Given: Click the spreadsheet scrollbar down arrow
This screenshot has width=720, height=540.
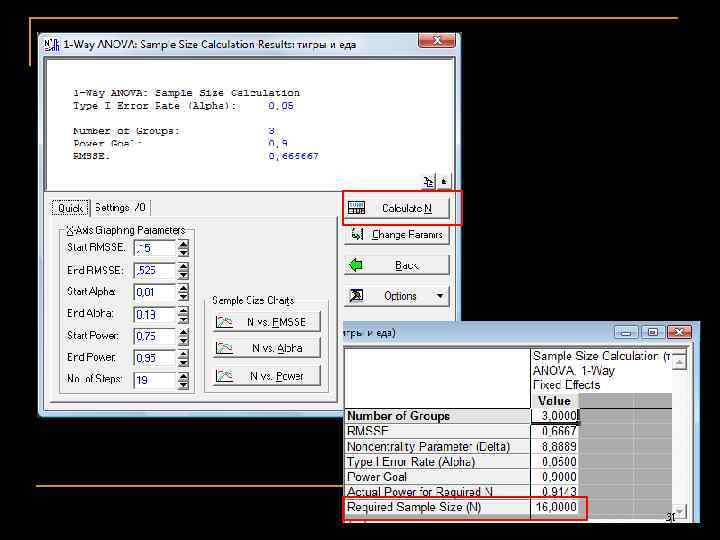Looking at the screenshot, I should tap(679, 511).
